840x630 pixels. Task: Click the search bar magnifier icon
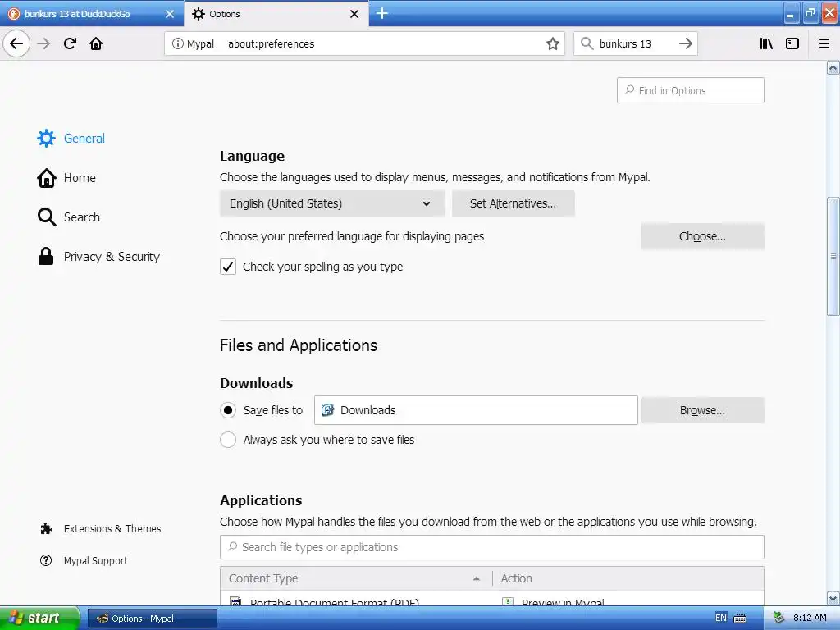[587, 43]
